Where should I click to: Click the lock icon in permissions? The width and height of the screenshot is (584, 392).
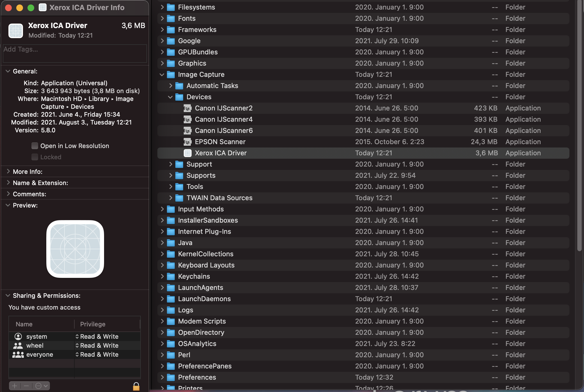(x=136, y=386)
